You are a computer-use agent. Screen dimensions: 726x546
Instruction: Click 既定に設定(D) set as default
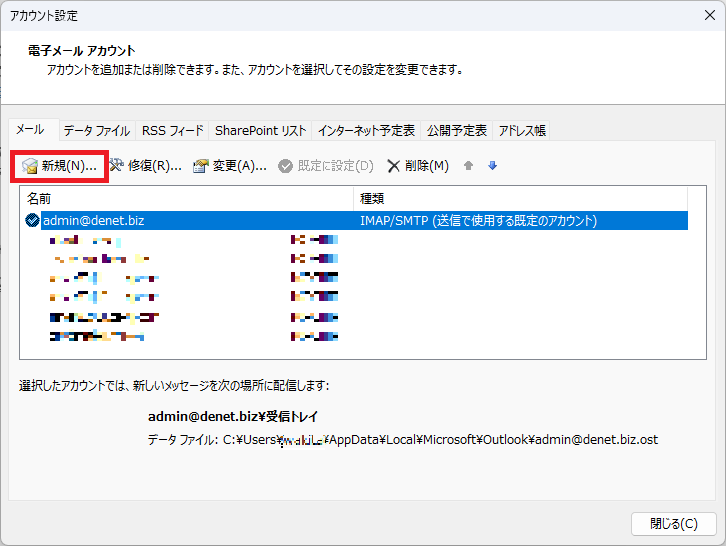pos(326,166)
